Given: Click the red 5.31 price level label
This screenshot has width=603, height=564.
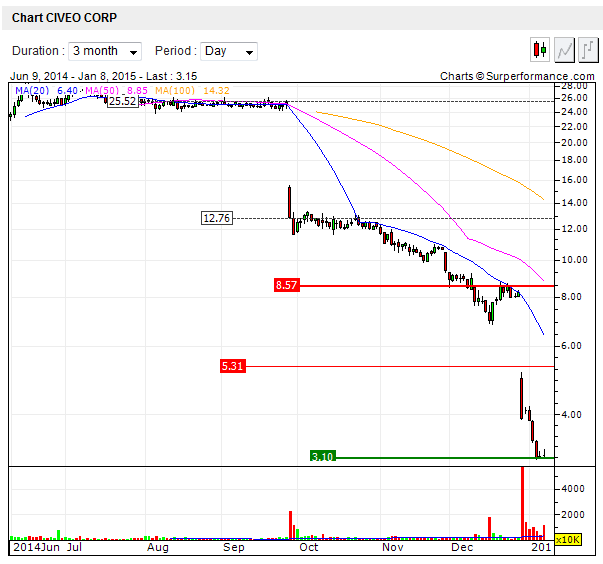Looking at the screenshot, I should [x=232, y=366].
